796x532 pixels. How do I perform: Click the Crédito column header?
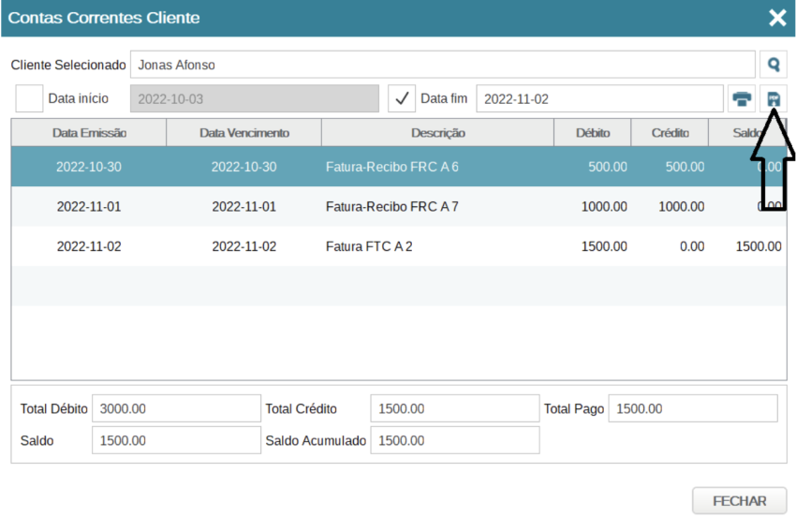pyautogui.click(x=670, y=133)
